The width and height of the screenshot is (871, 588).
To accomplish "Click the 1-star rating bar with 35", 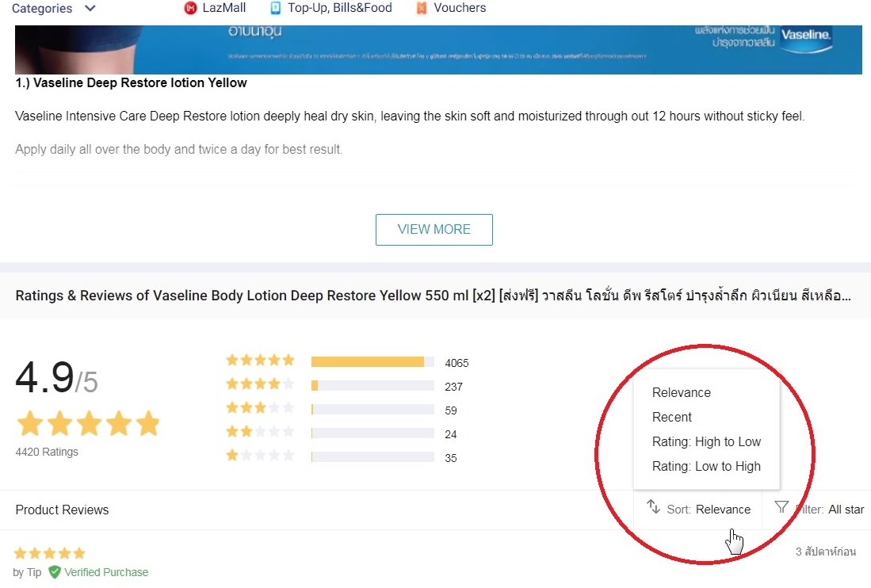I will click(x=372, y=457).
